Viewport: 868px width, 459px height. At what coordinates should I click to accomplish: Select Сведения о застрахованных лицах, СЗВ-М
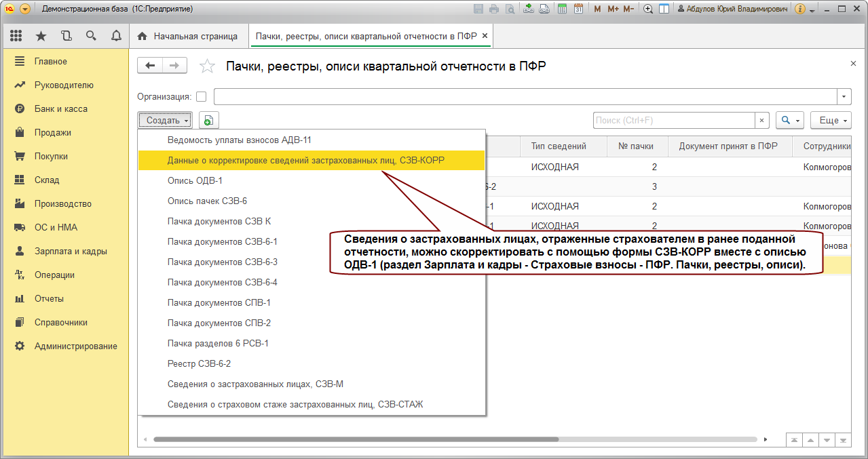coord(255,384)
